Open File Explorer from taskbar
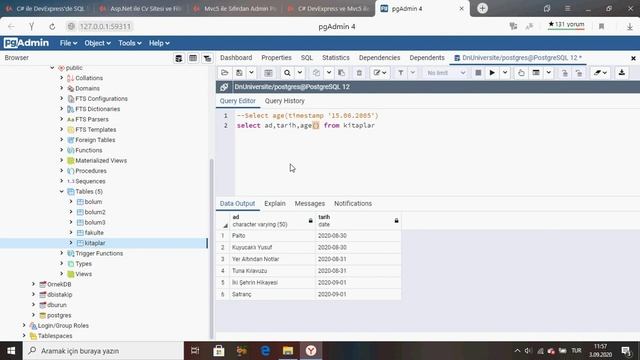Image resolution: width=640 pixels, height=360 pixels. click(288, 351)
